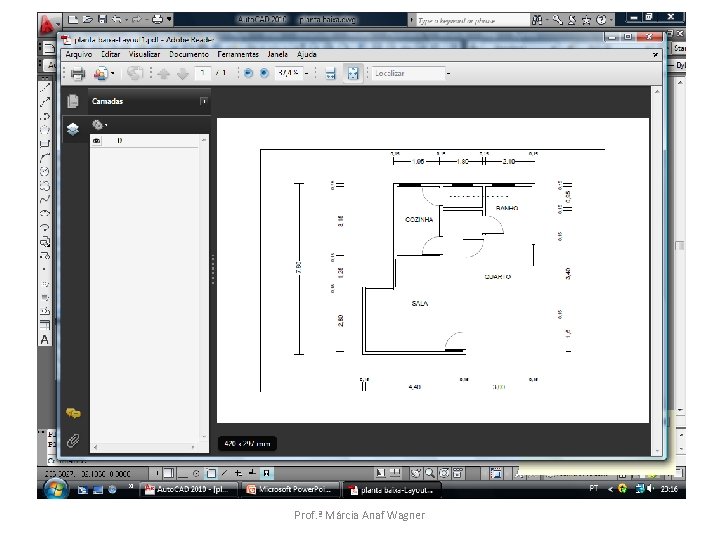Open the Ajuda menu
The image size is (720, 540).
[x=306, y=54]
